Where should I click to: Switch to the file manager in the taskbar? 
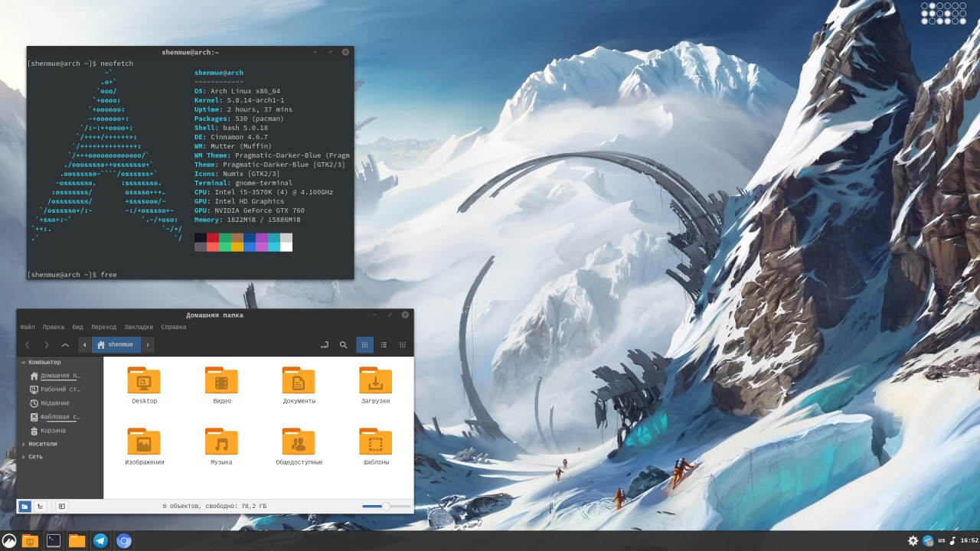click(x=77, y=541)
